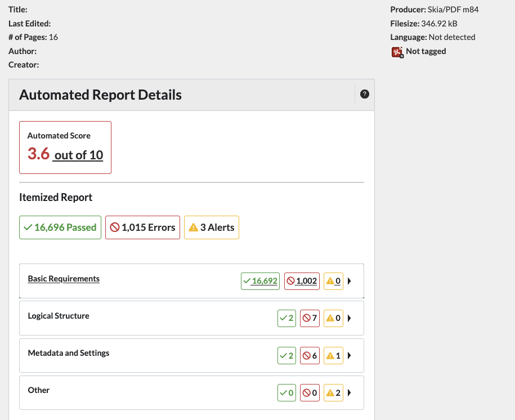Image resolution: width=515 pixels, height=420 pixels.
Task: Click the red Not tagged PDF icon
Action: coord(397,52)
